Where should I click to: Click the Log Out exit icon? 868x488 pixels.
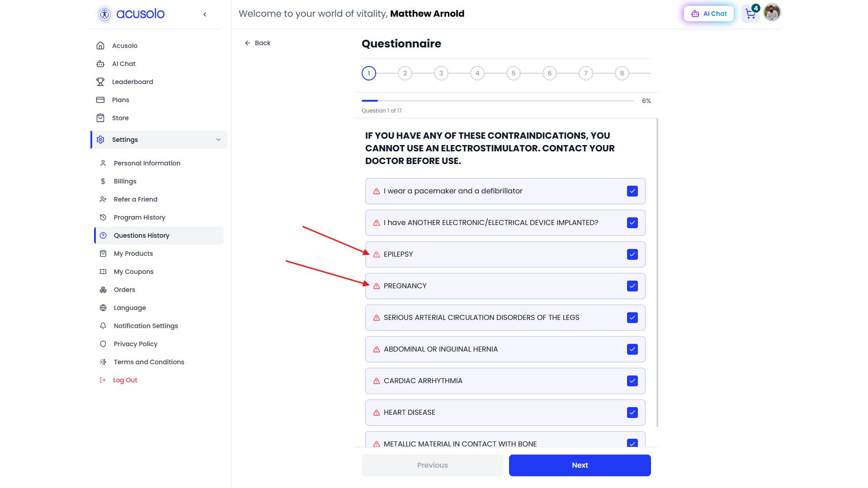(x=103, y=380)
